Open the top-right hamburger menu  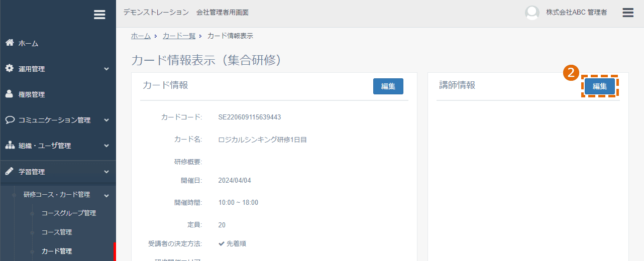click(628, 13)
